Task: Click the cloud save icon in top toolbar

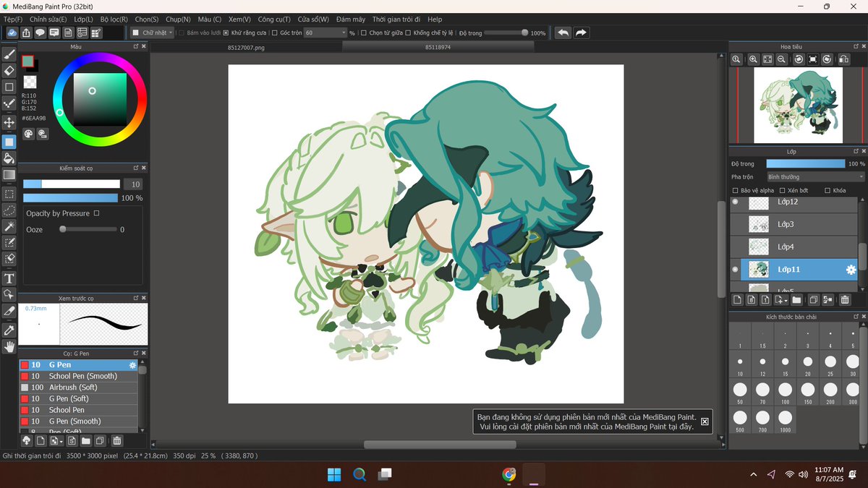Action: pos(12,33)
